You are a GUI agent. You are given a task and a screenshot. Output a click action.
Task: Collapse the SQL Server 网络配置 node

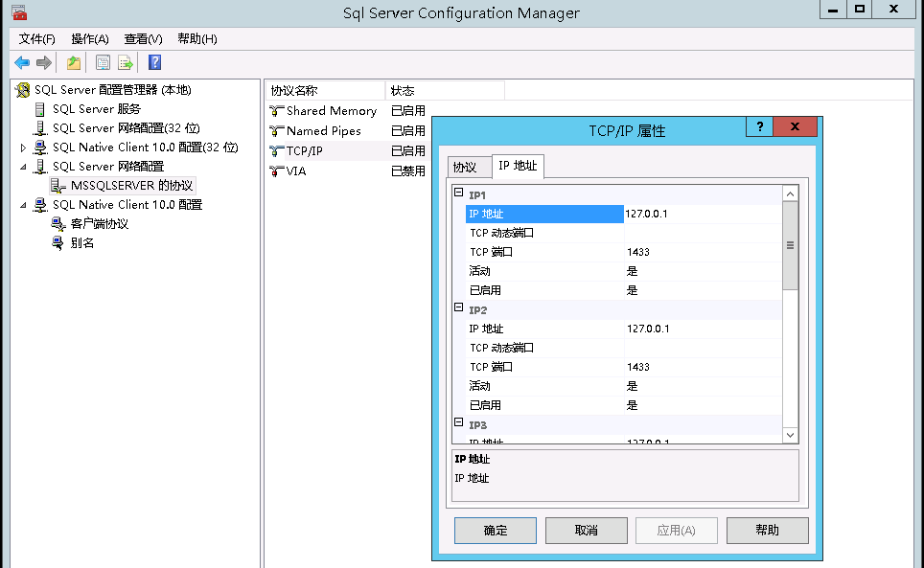[x=23, y=167]
